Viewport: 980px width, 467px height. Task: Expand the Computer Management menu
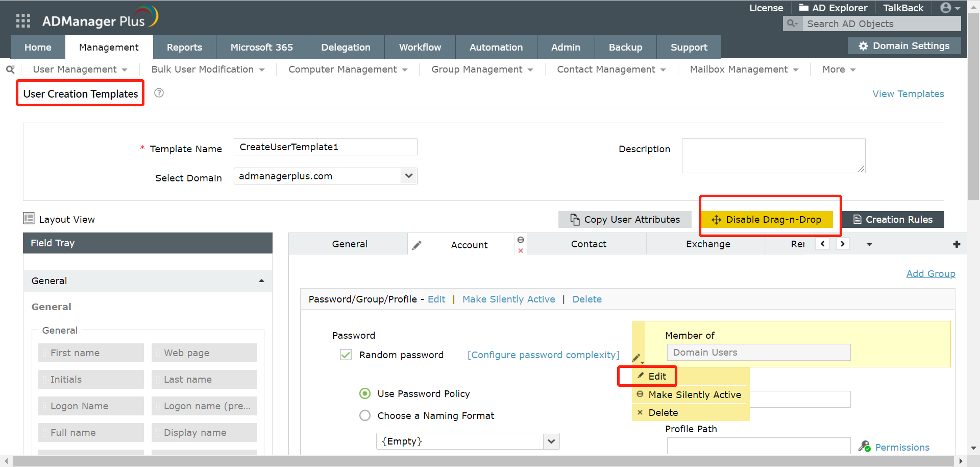[x=348, y=69]
